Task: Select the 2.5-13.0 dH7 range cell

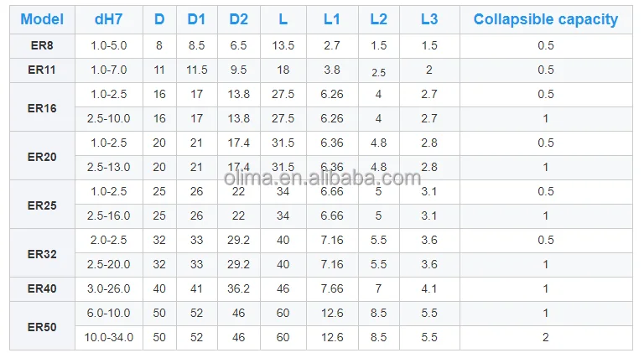Action: click(108, 167)
